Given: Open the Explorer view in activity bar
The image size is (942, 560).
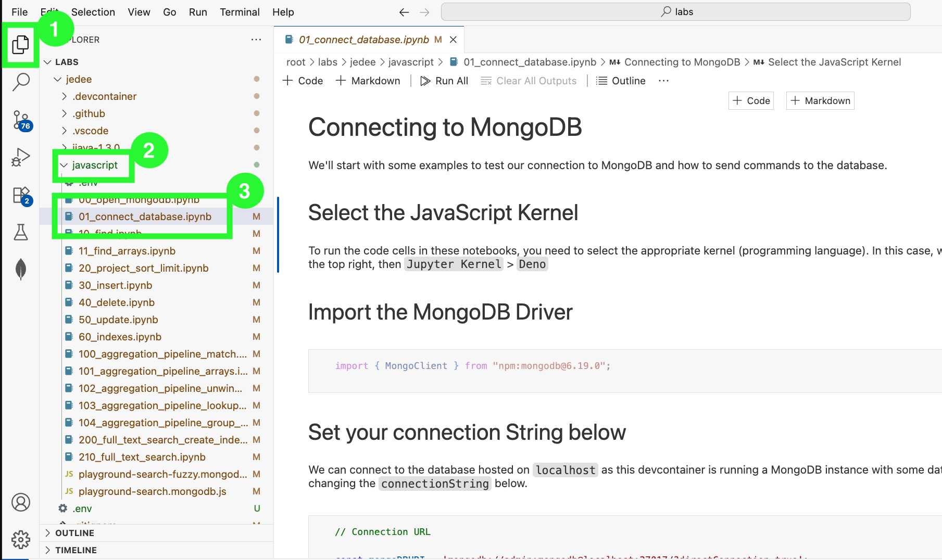Looking at the screenshot, I should [x=20, y=45].
